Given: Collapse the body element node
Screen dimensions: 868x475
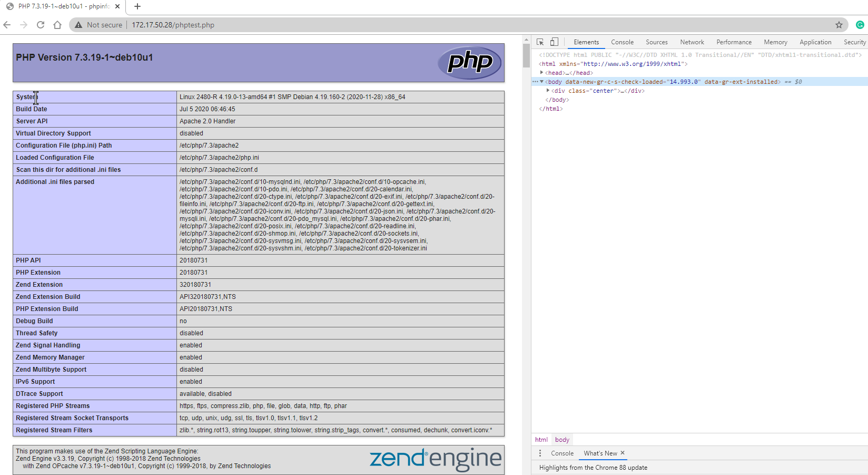Looking at the screenshot, I should 541,82.
